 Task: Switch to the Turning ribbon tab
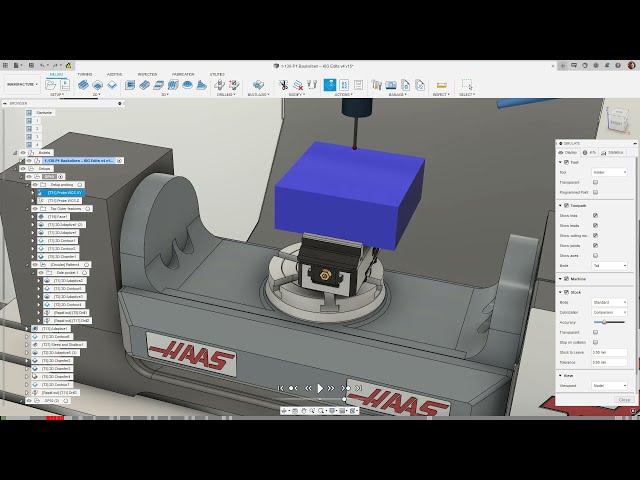tap(84, 74)
